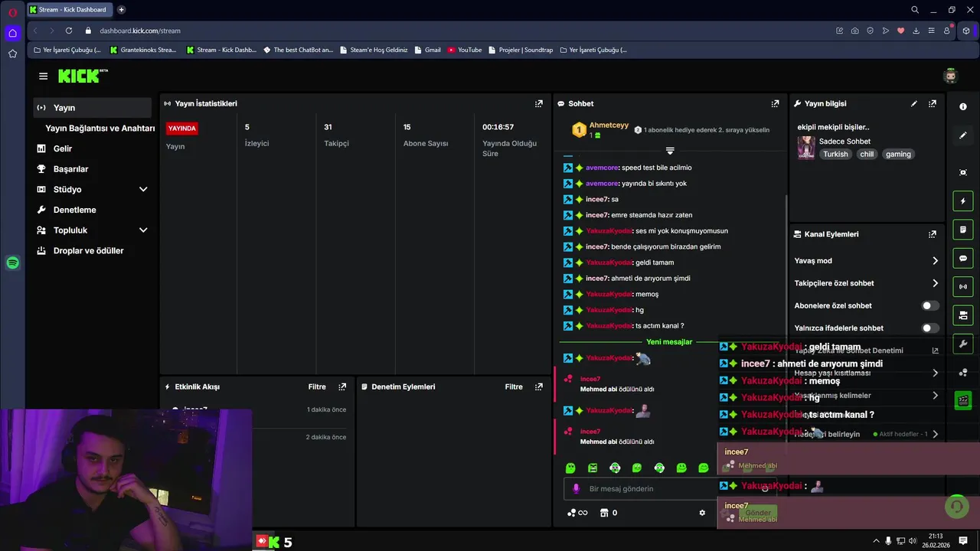
Task: Select the lightning bolt icon in right sidebar
Action: 963,201
